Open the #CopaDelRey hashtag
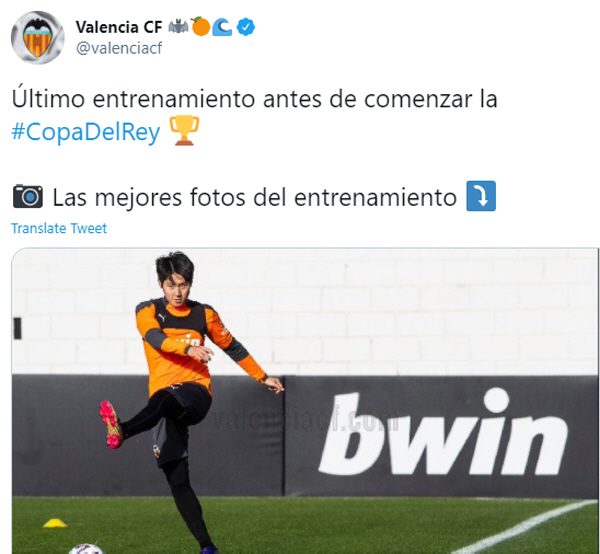This screenshot has width=600, height=554. point(86,132)
